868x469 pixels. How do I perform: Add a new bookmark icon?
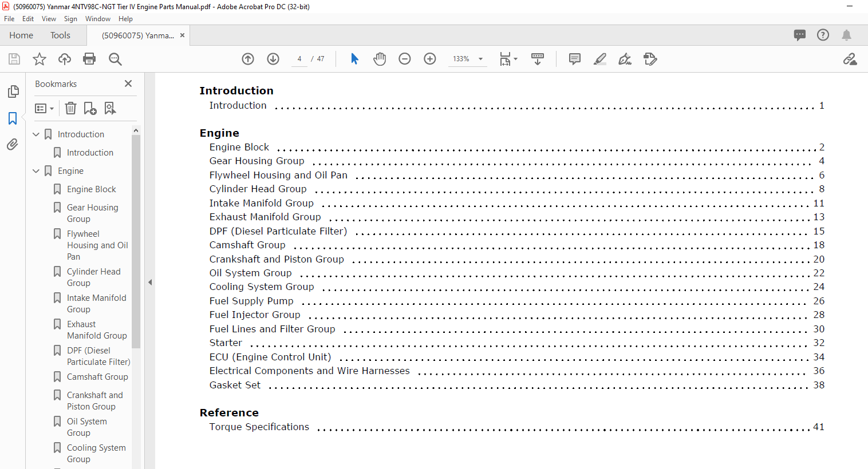pyautogui.click(x=90, y=108)
